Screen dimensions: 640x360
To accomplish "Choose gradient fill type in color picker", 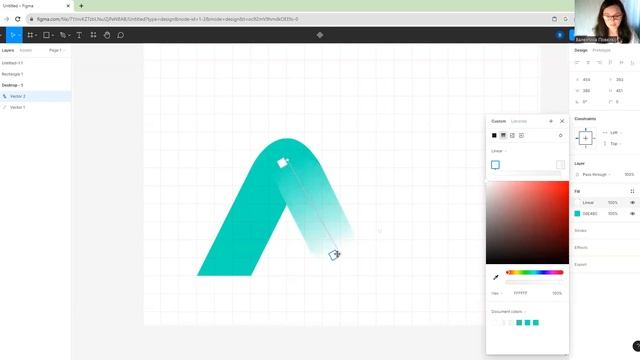I will pyautogui.click(x=503, y=135).
